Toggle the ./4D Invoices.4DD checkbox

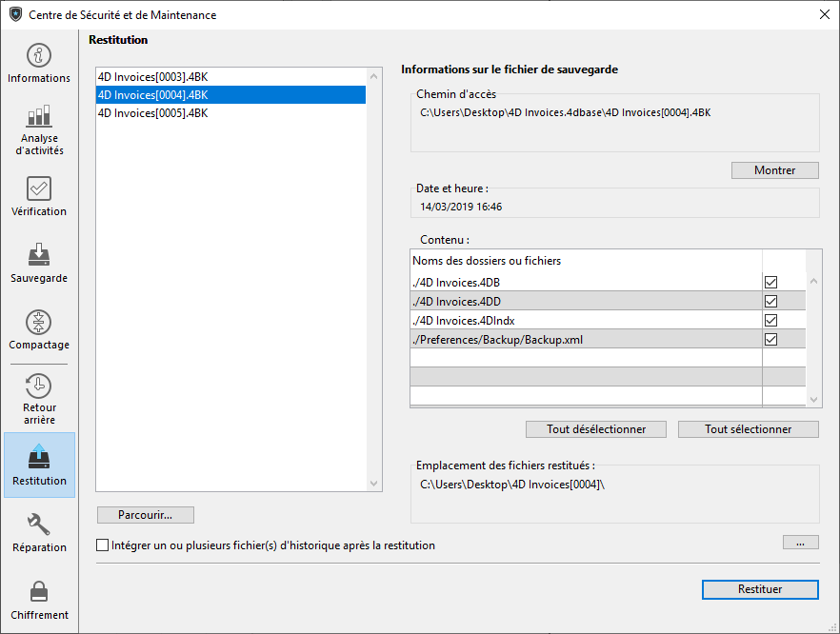pyautogui.click(x=771, y=302)
